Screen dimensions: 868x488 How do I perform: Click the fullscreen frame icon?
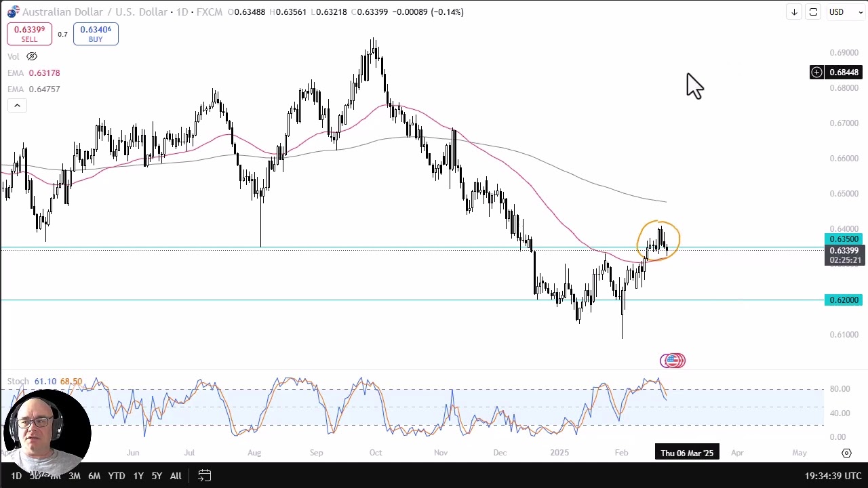click(x=813, y=12)
